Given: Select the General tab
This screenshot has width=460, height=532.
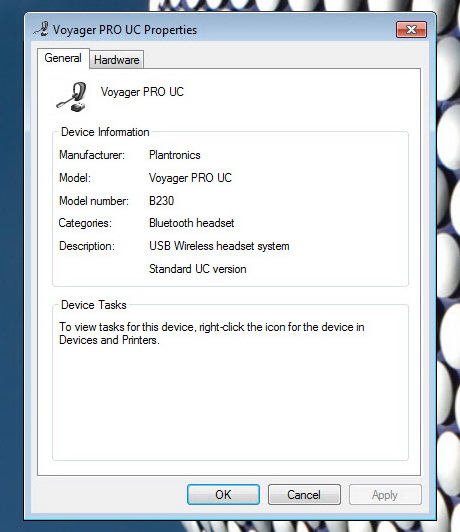Looking at the screenshot, I should coord(63,58).
